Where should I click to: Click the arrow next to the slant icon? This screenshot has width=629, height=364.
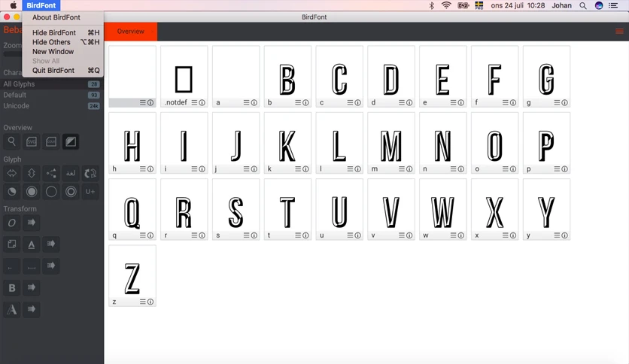[x=32, y=223]
